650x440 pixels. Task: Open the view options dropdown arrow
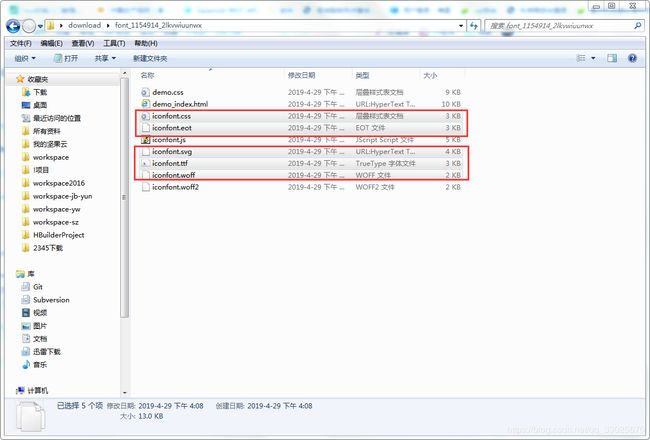coord(593,58)
